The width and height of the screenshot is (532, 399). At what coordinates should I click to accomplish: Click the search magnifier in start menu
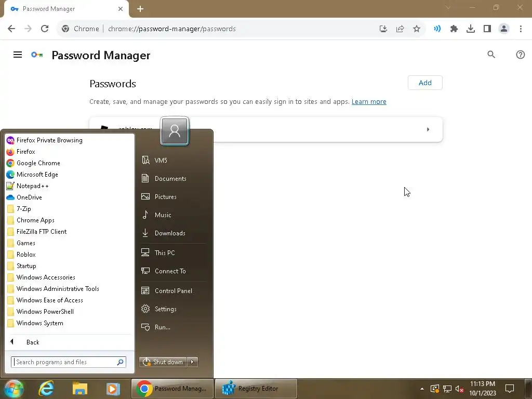click(x=120, y=362)
